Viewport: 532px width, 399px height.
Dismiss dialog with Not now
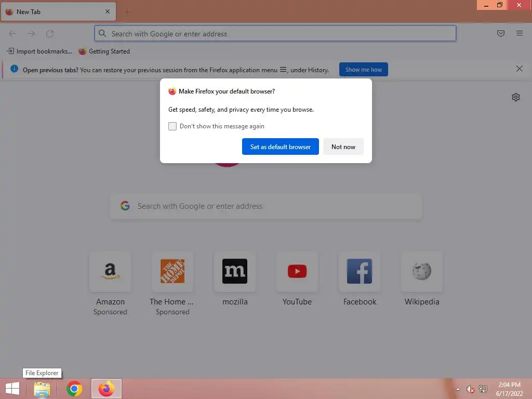click(x=343, y=147)
